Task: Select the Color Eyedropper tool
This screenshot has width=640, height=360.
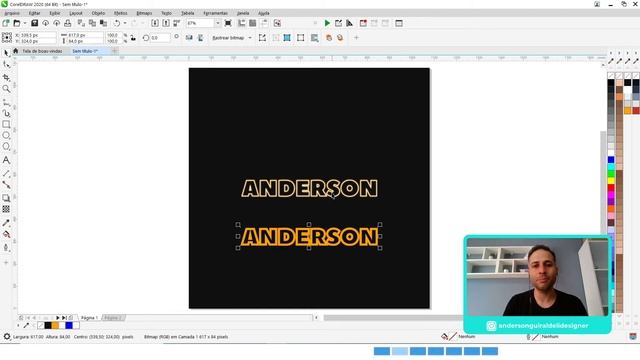Action: [x=6, y=223]
